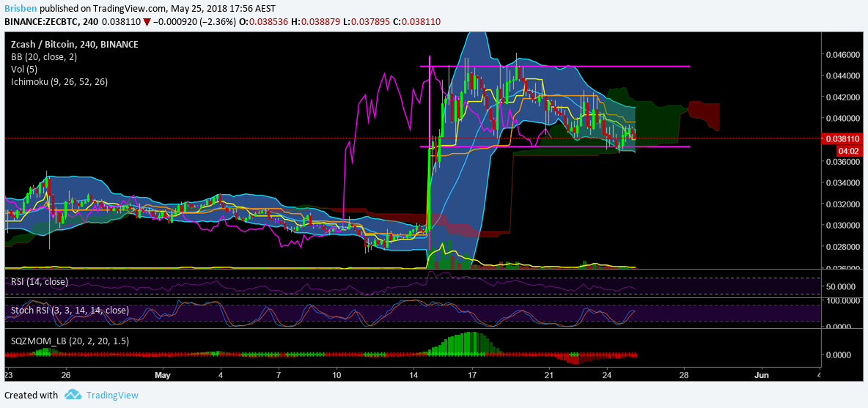The height and width of the screenshot is (408, 868).
Task: Open the TradingView link beside the logo
Action: [112, 396]
